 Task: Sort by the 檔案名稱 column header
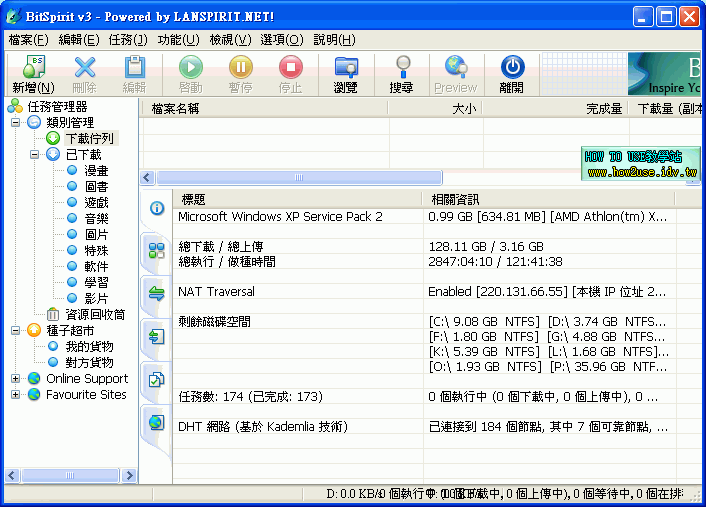click(264, 109)
